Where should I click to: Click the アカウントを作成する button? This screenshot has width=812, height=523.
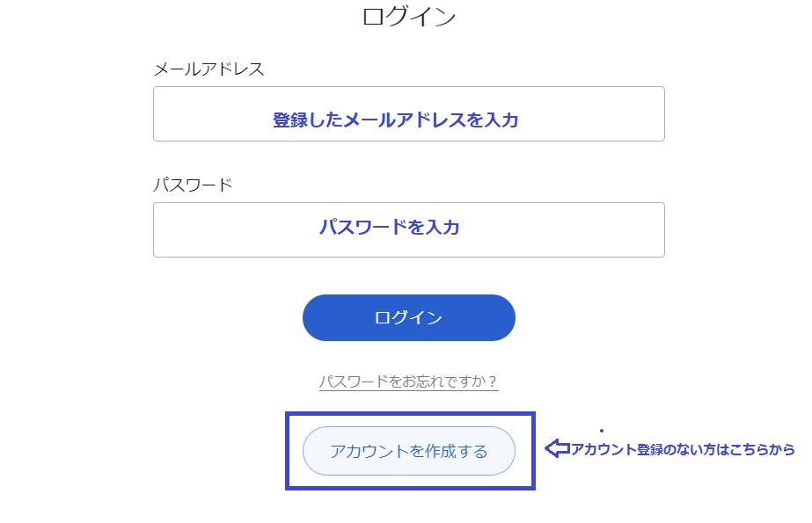click(408, 451)
